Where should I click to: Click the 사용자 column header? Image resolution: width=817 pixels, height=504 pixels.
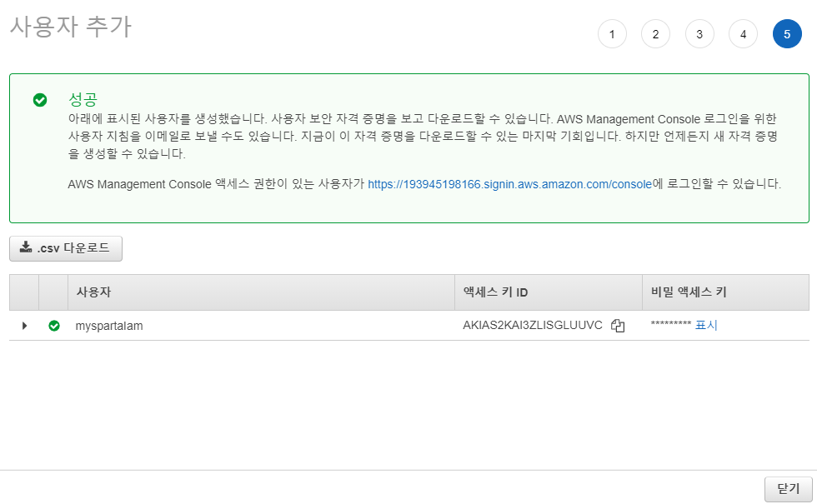[x=261, y=292]
